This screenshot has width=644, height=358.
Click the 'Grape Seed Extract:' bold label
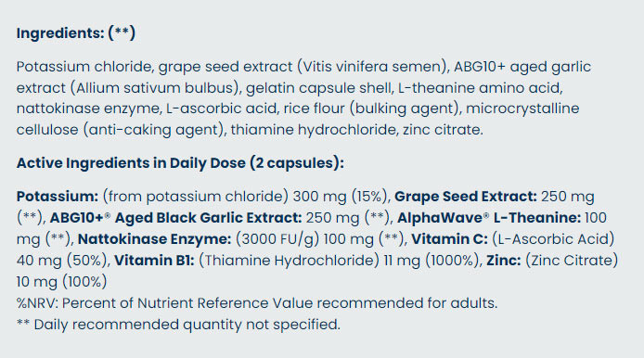[465, 197]
